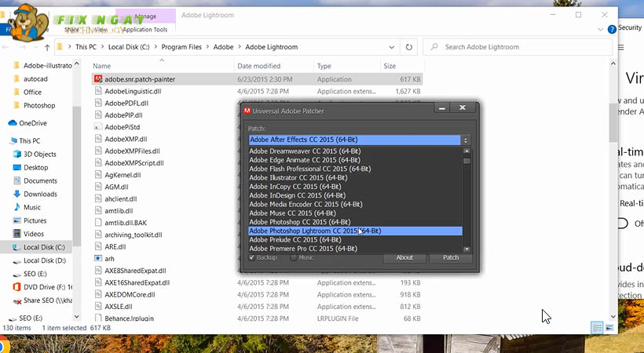
Task: Open Chrome from the taskbar
Action: coord(4,345)
